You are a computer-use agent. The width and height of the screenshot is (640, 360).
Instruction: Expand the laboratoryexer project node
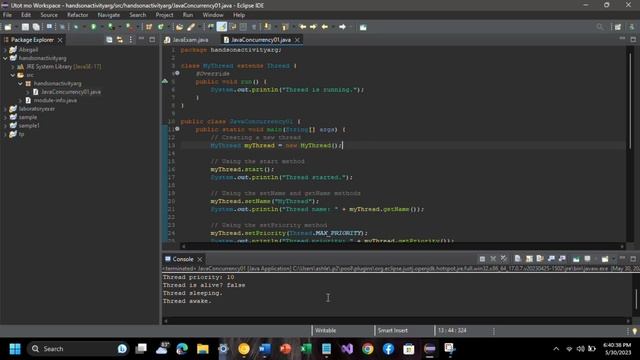point(5,109)
